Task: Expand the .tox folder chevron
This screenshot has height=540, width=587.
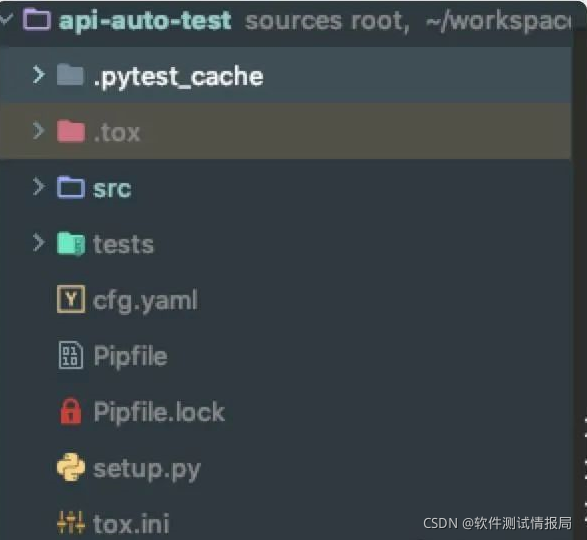Action: (x=39, y=131)
